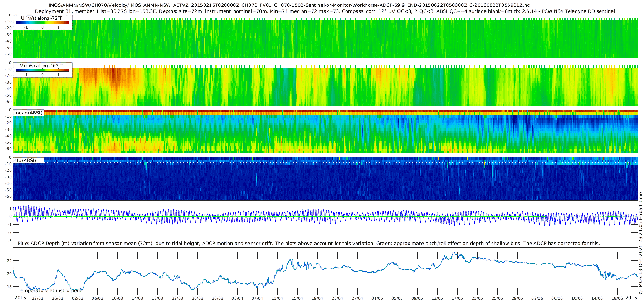
Task: Select the std(ABSI) panel label
Action: (x=25, y=161)
